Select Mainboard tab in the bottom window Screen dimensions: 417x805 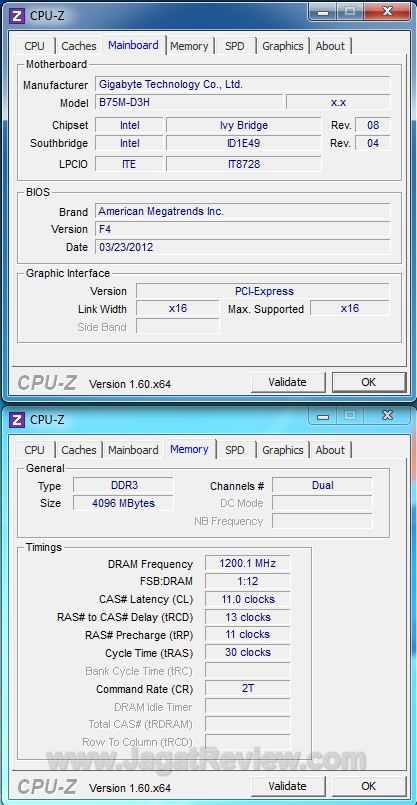(x=134, y=450)
